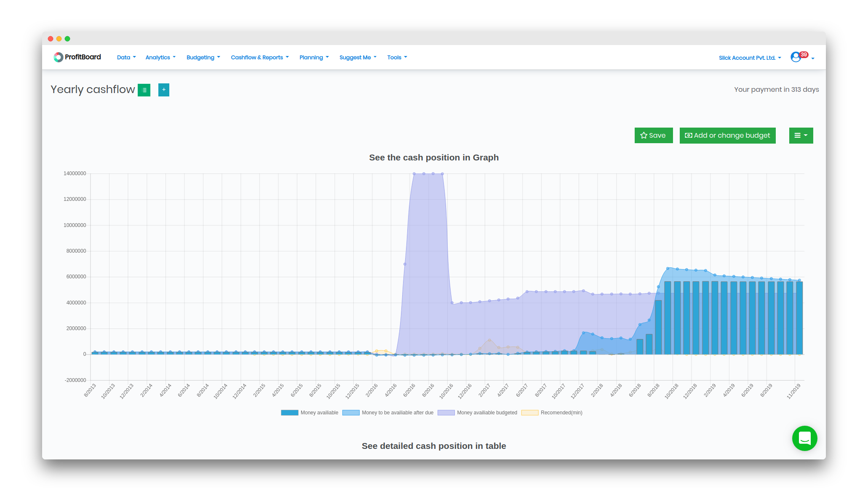This screenshot has width=868, height=491.
Task: Expand Slick Account Pvt. Ltd. company dropdown
Action: click(x=750, y=58)
